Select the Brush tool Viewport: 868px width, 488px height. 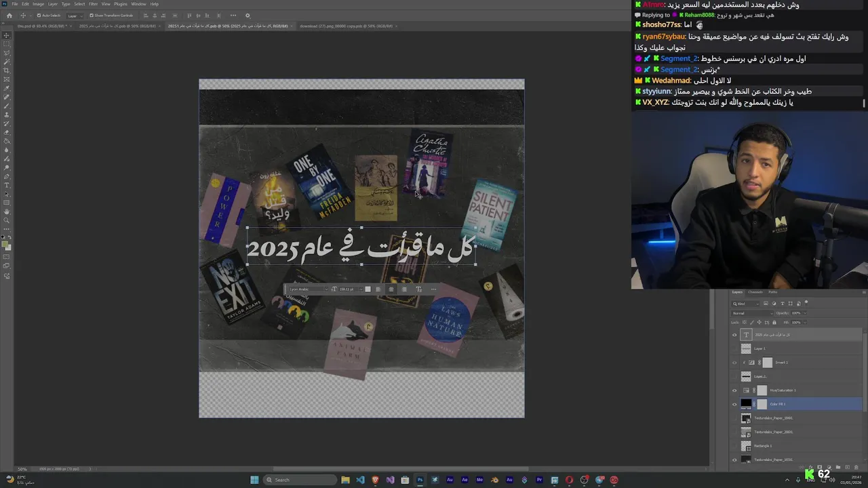pyautogui.click(x=6, y=106)
